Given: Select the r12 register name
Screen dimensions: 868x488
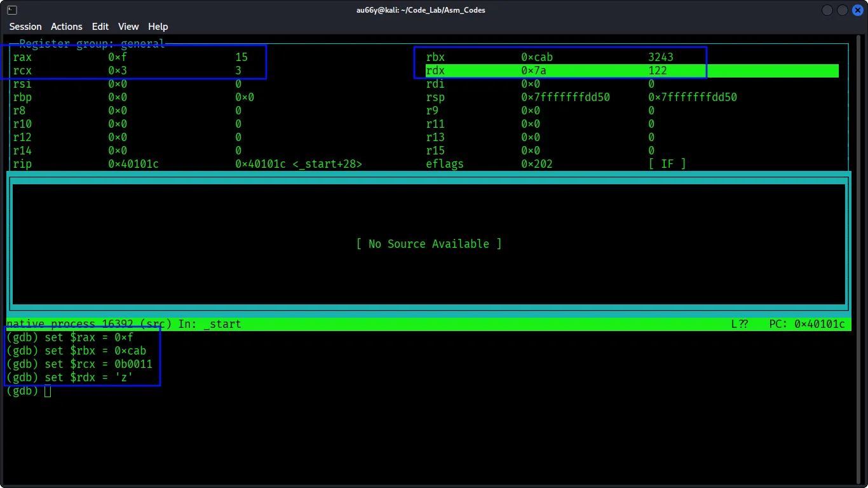Looking at the screenshot, I should 22,137.
